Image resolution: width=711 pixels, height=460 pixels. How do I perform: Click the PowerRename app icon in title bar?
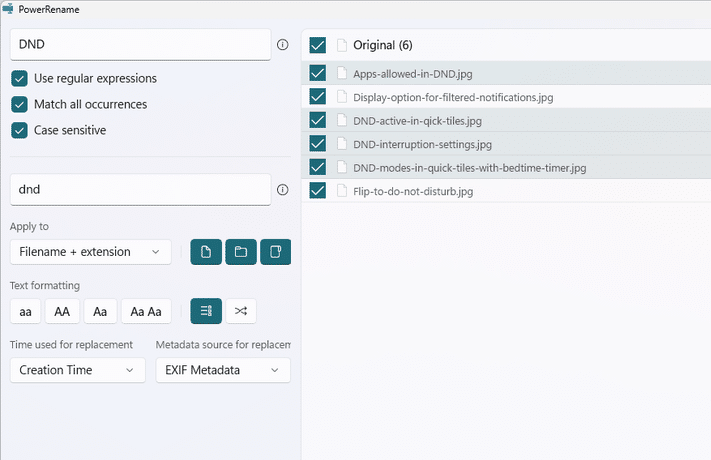[8, 9]
